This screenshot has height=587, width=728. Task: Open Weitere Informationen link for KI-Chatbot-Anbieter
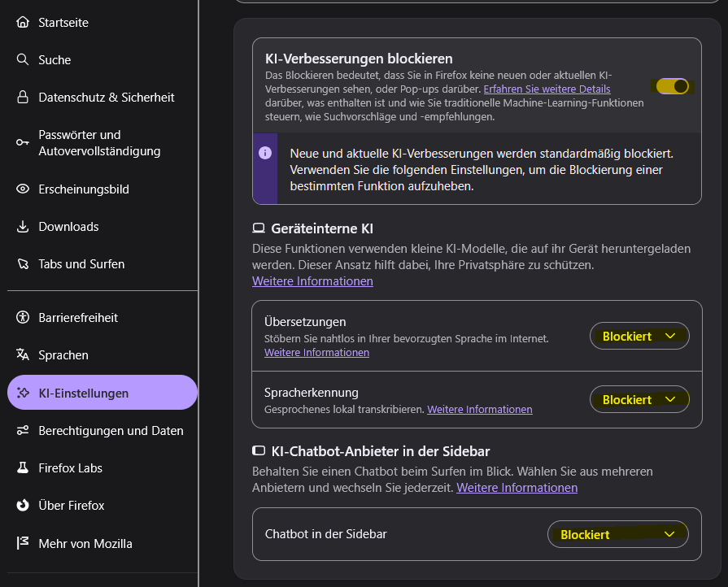click(x=517, y=488)
